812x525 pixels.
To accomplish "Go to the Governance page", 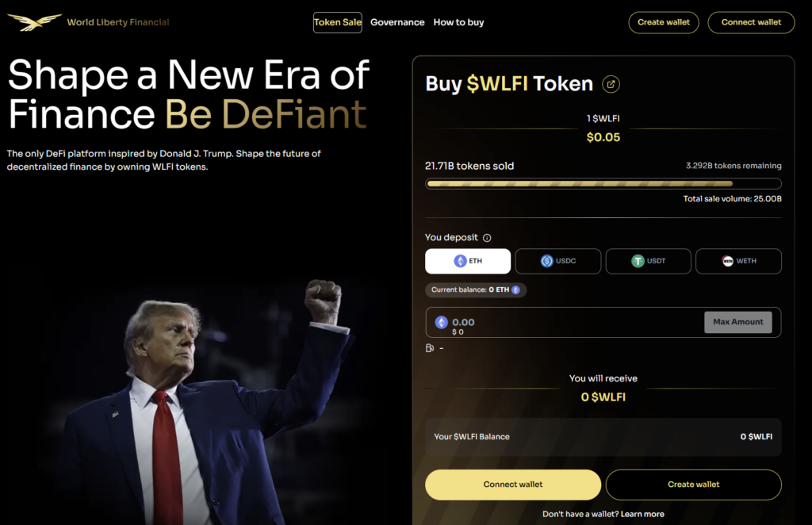I will click(397, 22).
